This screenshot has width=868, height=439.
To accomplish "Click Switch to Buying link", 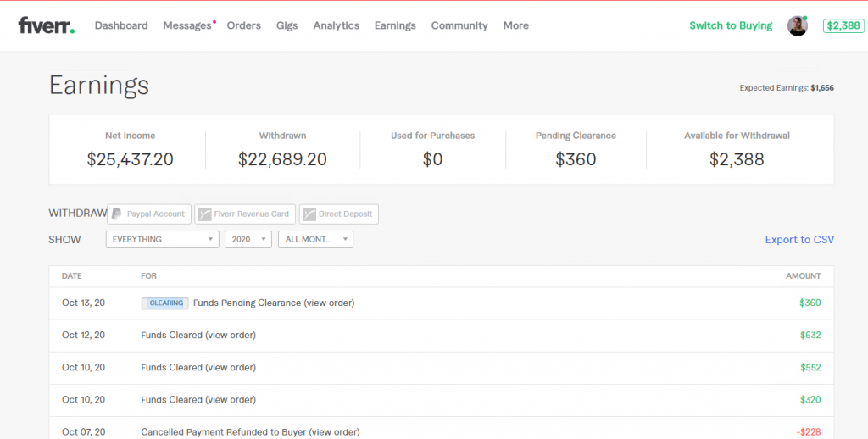I will [731, 25].
